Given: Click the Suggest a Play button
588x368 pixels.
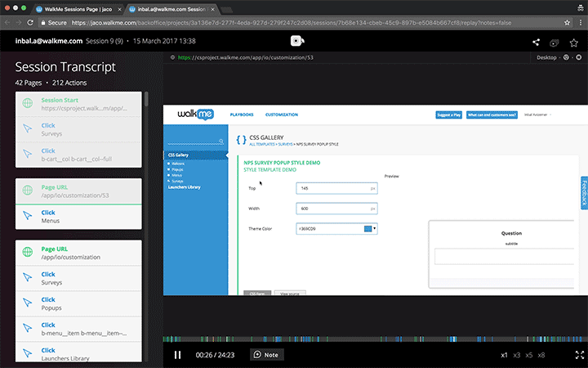Looking at the screenshot, I should tap(449, 115).
